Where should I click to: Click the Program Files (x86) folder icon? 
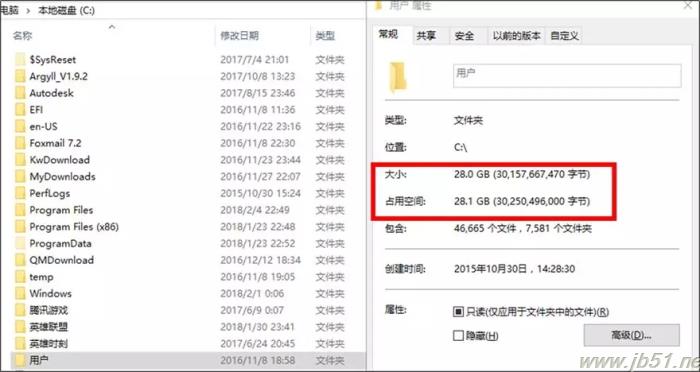point(20,227)
